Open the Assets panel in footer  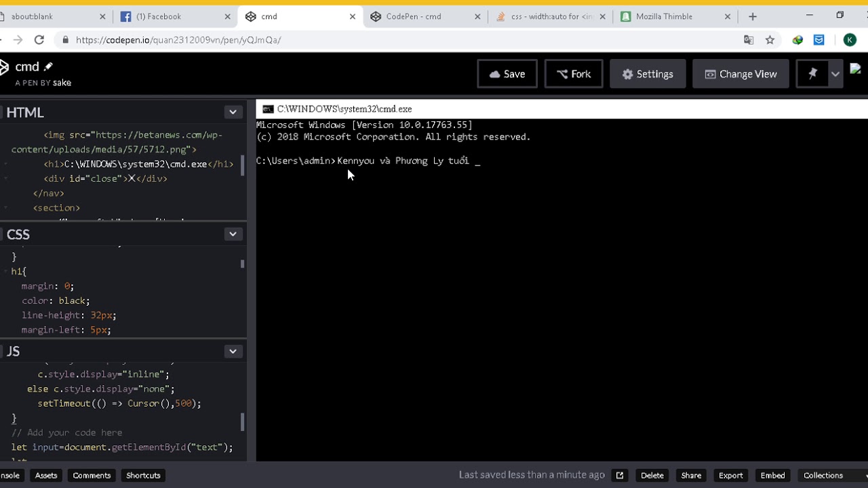coord(46,475)
